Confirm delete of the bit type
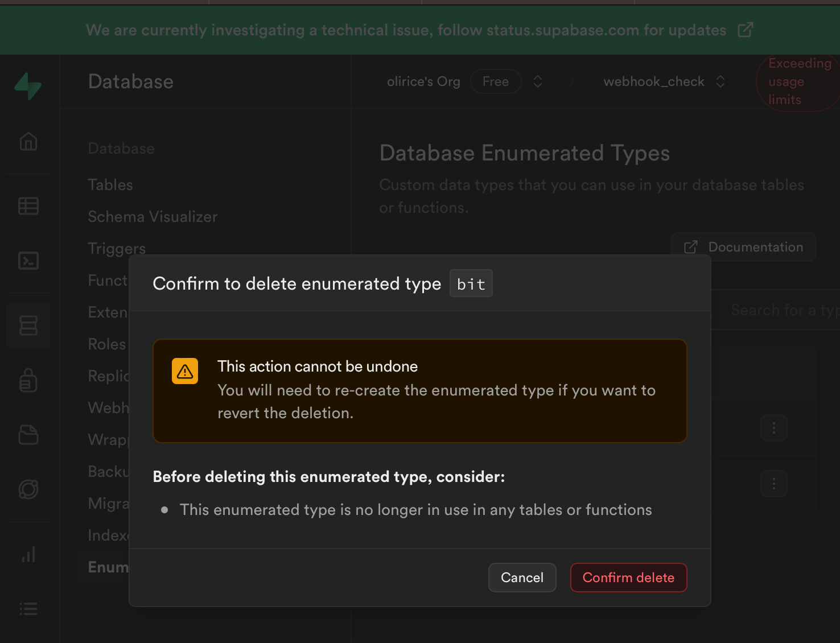The image size is (840, 643). tap(628, 577)
